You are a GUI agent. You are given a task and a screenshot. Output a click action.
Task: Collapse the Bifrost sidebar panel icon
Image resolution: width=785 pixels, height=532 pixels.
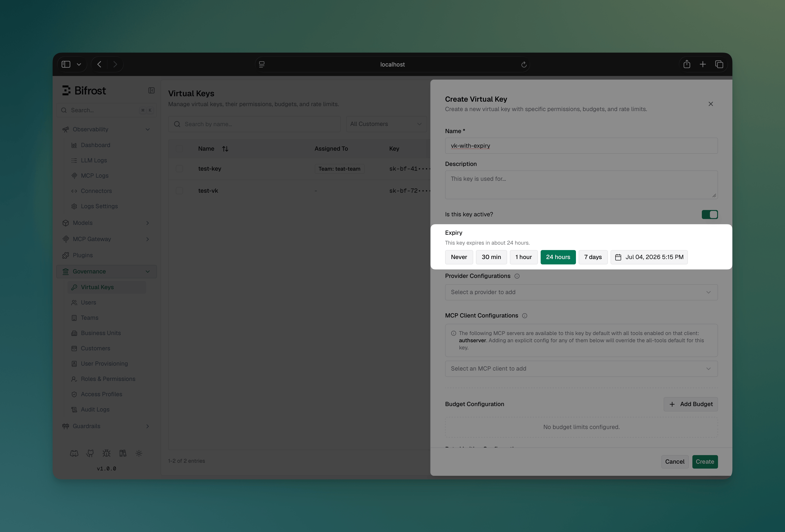point(151,91)
